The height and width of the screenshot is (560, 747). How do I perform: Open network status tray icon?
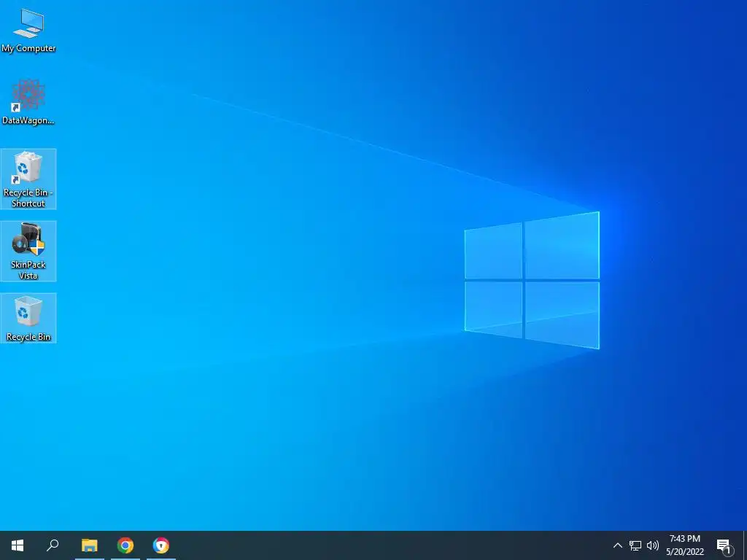(635, 545)
